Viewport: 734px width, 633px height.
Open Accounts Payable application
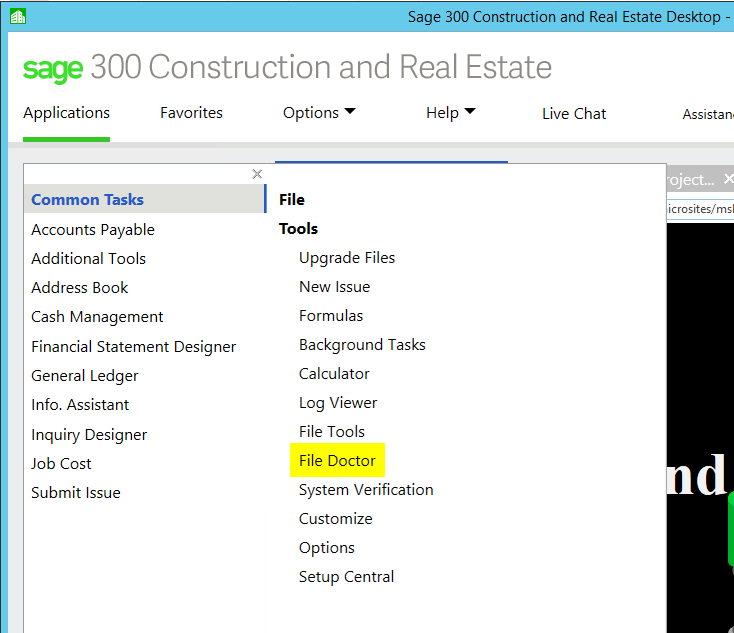(x=93, y=229)
